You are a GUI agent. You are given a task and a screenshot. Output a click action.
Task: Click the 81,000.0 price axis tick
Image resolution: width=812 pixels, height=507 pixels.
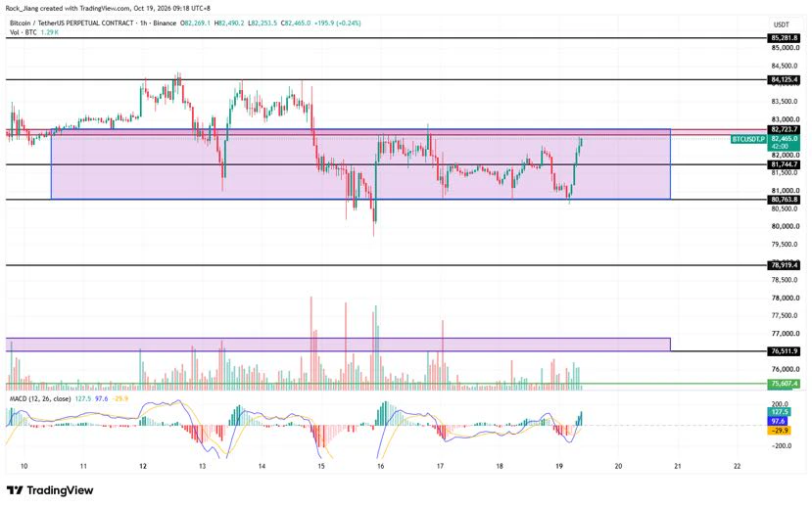click(786, 191)
